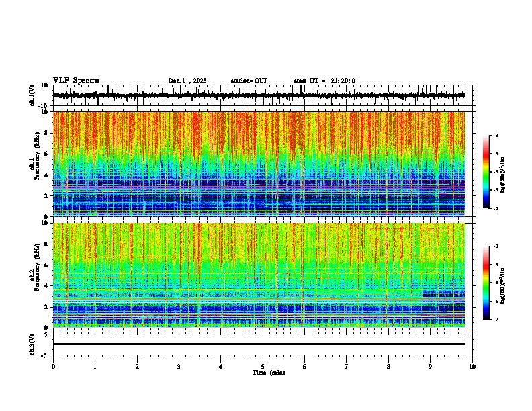Click the "-3" label on ch.2 color scale

coord(495,246)
